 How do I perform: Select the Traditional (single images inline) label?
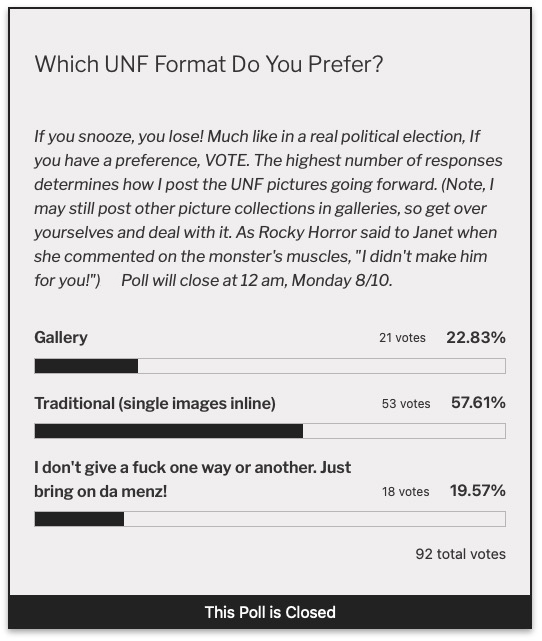[155, 403]
